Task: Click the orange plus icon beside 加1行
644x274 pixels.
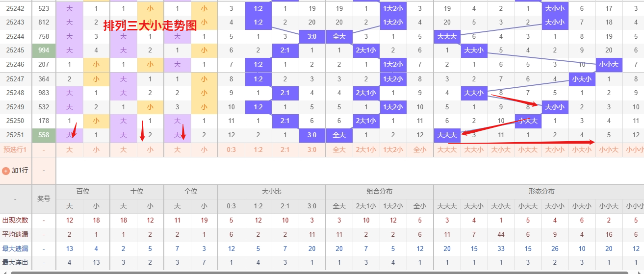Action: [6, 171]
